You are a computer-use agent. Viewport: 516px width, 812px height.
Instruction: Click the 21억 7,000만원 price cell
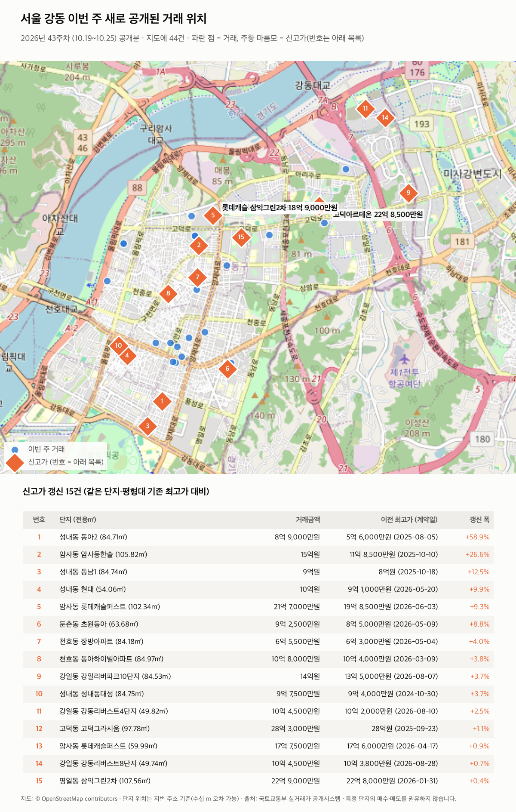[297, 607]
